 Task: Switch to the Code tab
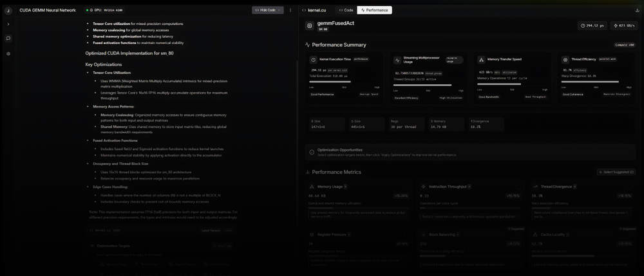pos(346,10)
